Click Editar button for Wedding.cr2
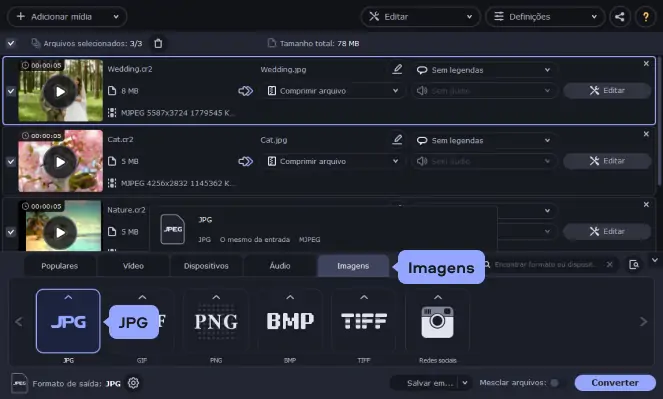This screenshot has height=399, width=663. (x=607, y=90)
